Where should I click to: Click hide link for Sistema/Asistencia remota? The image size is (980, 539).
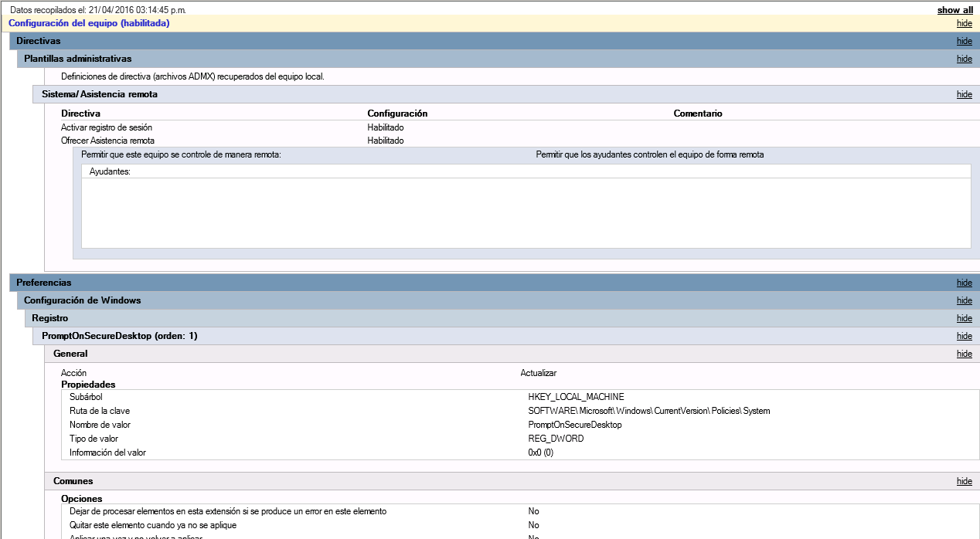pos(964,94)
